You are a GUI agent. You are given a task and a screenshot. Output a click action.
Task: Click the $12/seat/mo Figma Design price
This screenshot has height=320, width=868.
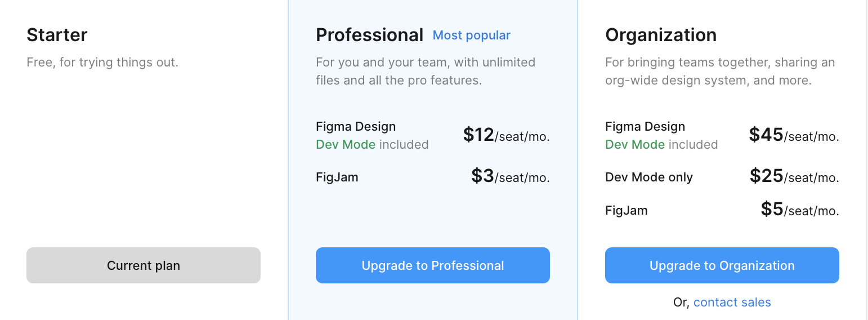click(x=506, y=135)
